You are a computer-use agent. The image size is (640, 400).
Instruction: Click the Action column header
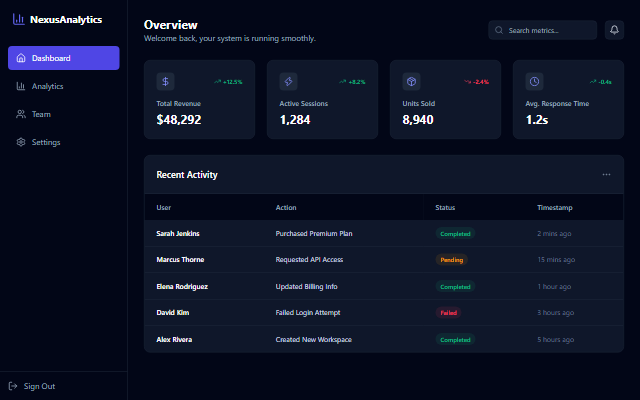tap(286, 207)
